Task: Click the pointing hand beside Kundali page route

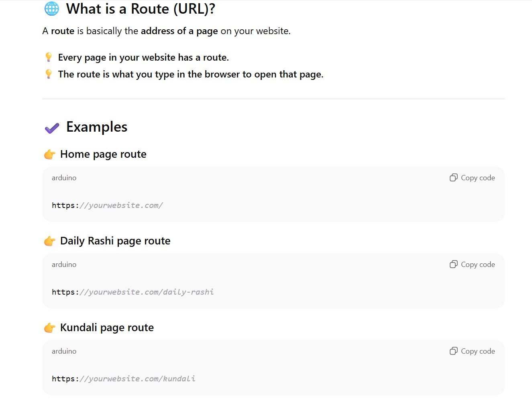Action: [50, 328]
